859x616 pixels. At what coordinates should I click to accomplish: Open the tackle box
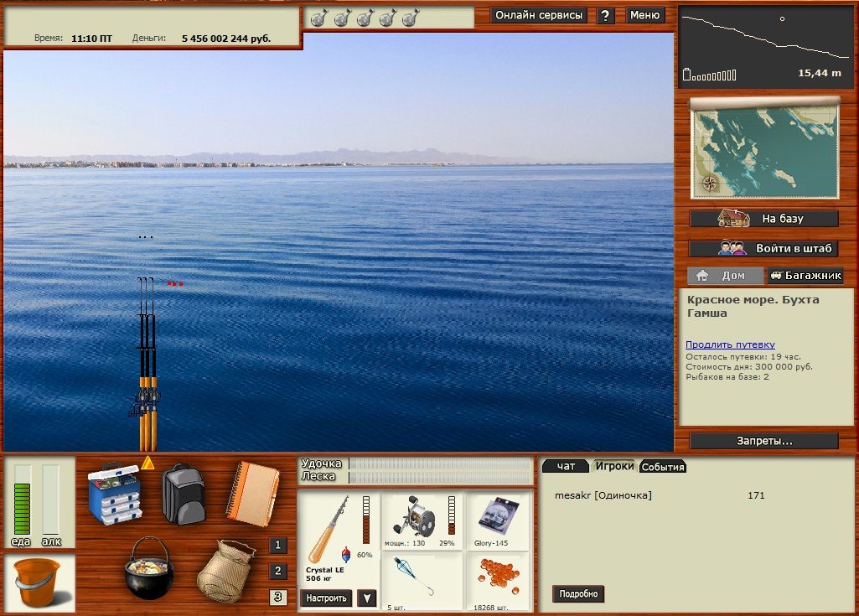click(x=115, y=494)
